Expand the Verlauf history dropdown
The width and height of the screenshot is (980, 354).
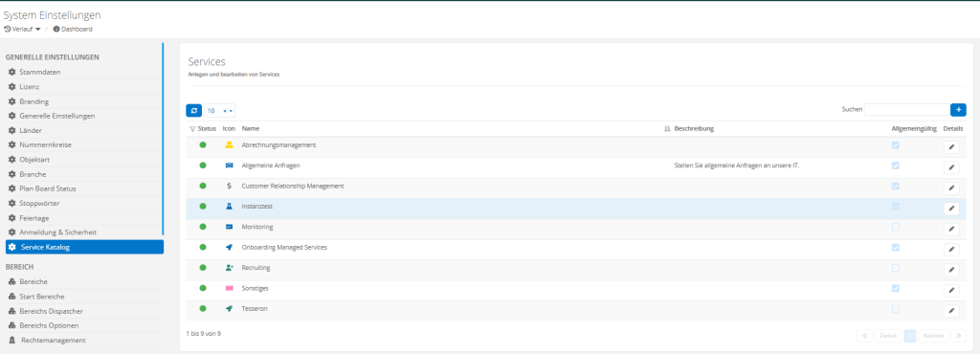point(23,30)
